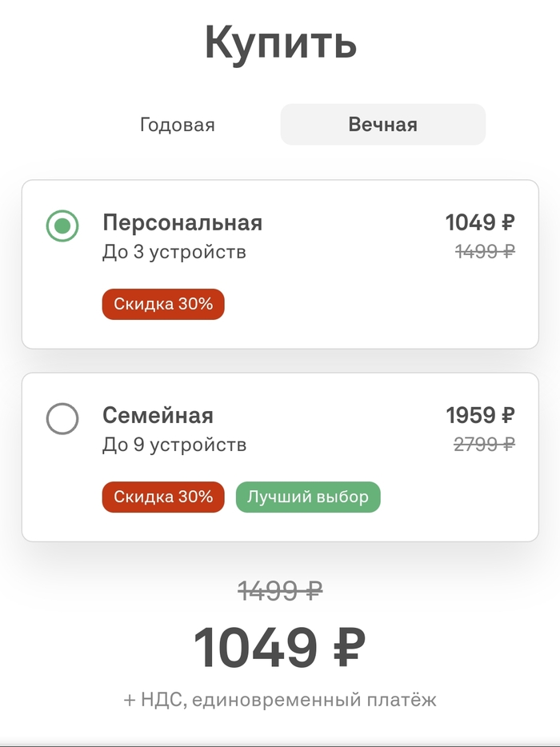The height and width of the screenshot is (747, 560).
Task: Switch to the Годовая tab
Action: point(177,125)
